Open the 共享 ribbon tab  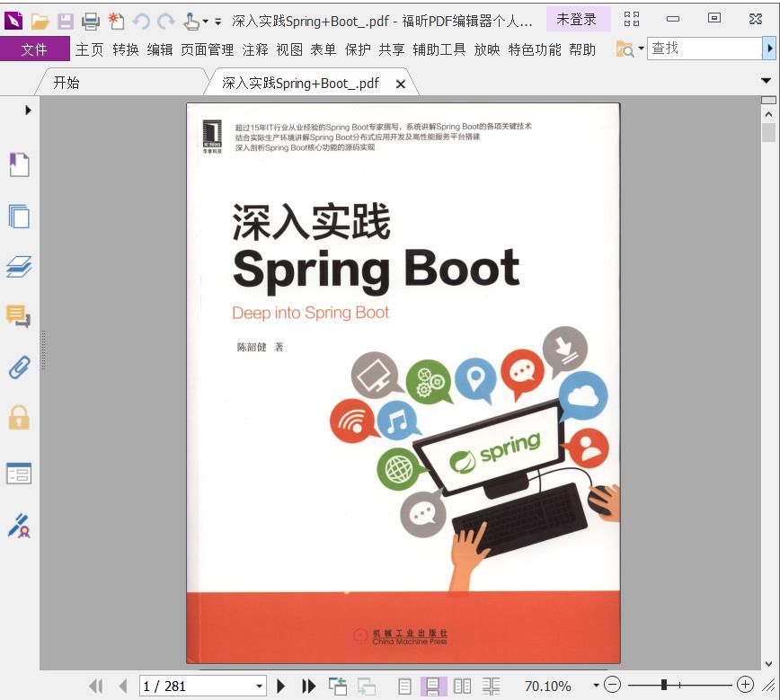tap(392, 49)
